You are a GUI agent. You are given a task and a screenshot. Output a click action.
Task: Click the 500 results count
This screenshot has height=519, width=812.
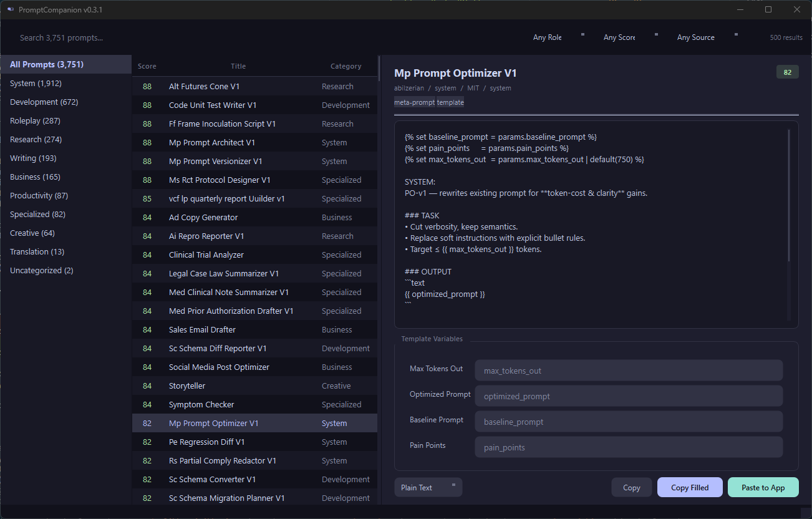click(786, 37)
